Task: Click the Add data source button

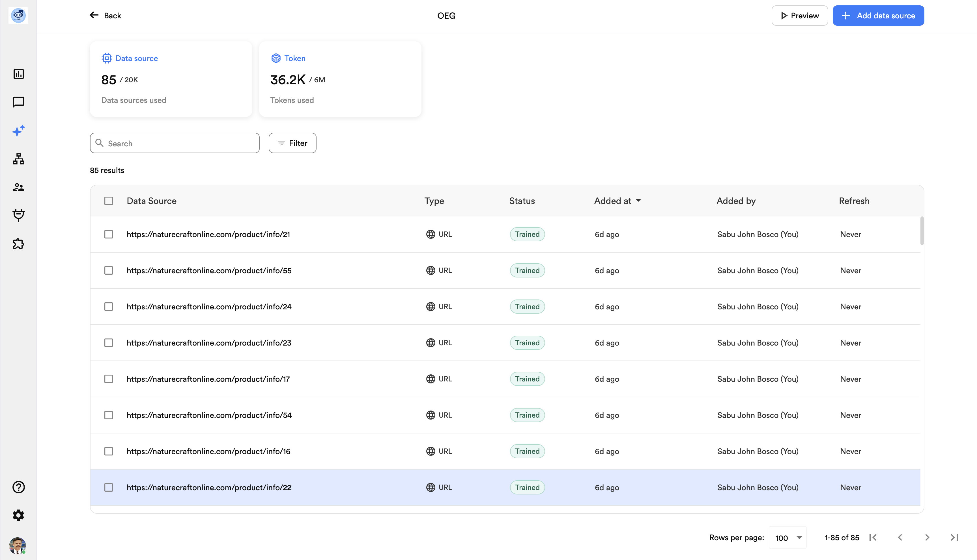Action: coord(878,16)
